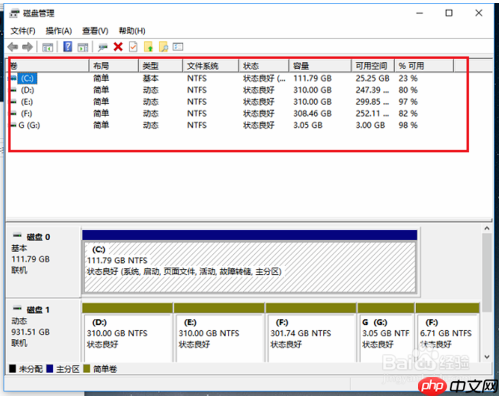Screen dimensions: 499x396
Task: Click drive icon beside (D:) in volume list
Action: pyautogui.click(x=13, y=90)
